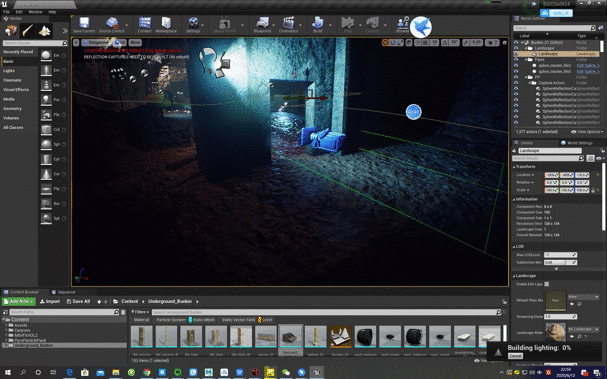Viewport: 607px width, 379px height.
Task: Select the Lights category in Modes
Action: [9, 71]
